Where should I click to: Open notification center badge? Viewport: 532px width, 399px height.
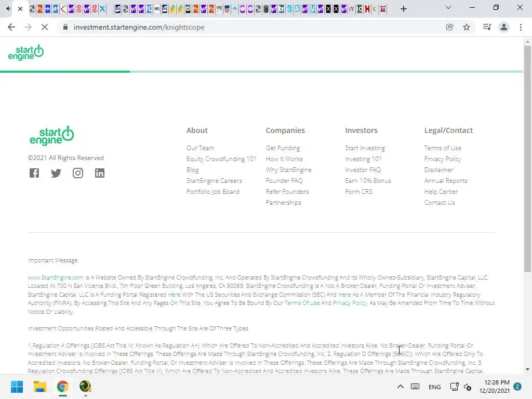(x=517, y=387)
